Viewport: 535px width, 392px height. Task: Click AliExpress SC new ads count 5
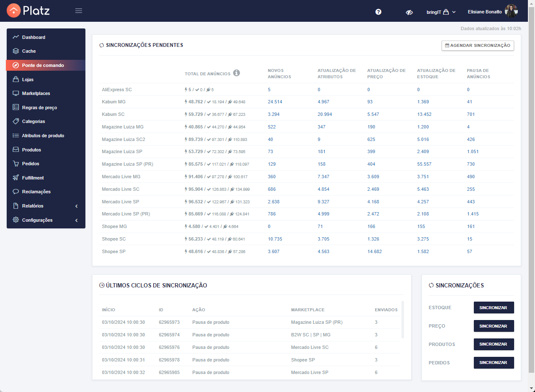click(269, 90)
